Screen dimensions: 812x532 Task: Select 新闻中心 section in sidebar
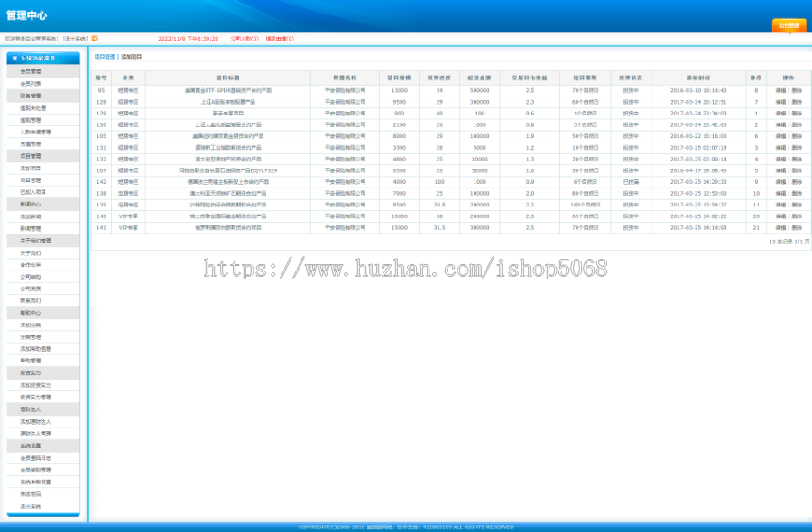point(43,205)
